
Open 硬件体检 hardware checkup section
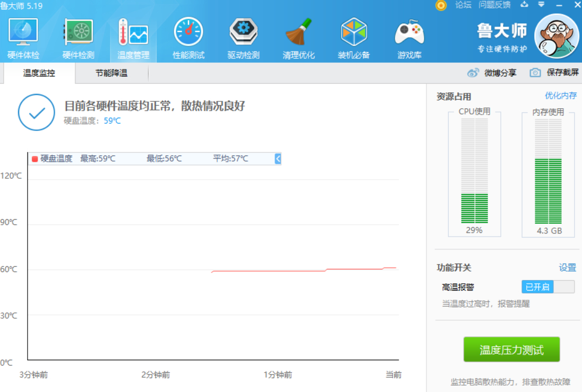coord(23,39)
